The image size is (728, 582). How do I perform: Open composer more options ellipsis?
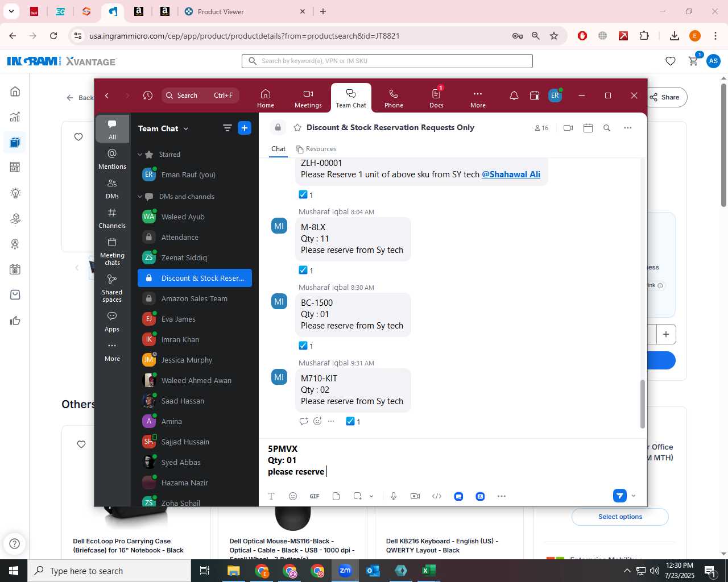click(x=502, y=496)
